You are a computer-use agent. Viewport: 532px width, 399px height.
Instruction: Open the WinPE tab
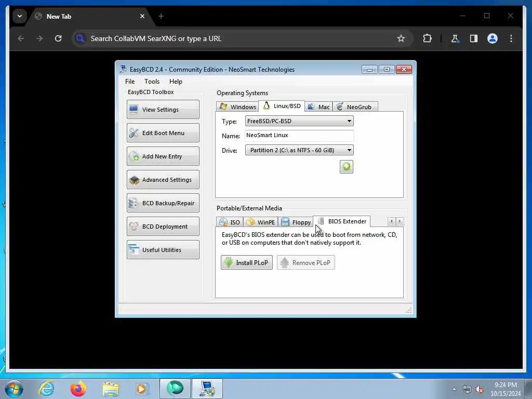(x=261, y=222)
